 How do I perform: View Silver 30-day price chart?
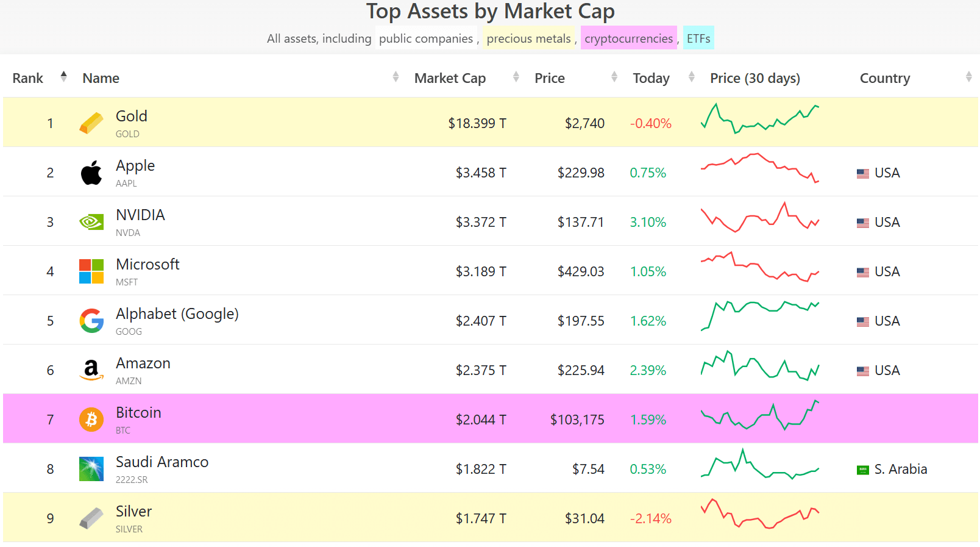tap(760, 513)
